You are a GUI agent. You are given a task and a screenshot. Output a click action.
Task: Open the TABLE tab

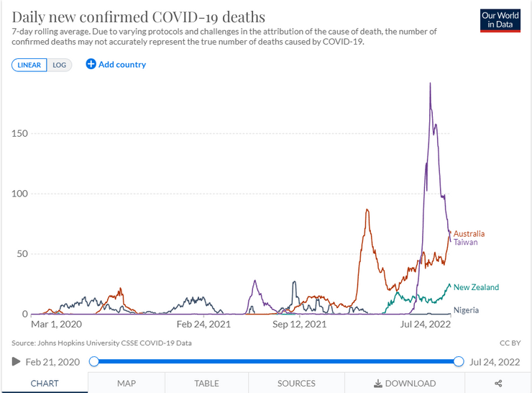tap(206, 383)
